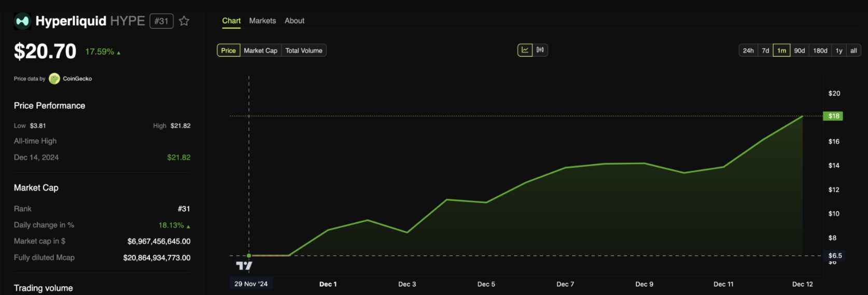Click the Trading volume heading
Viewport: 868px width, 295px height.
pos(44,288)
